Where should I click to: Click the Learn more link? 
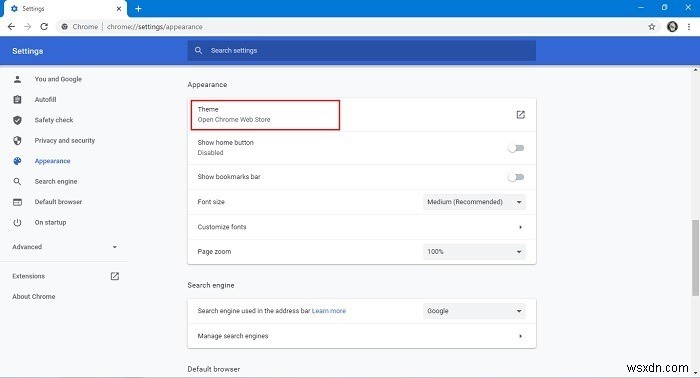tap(329, 311)
